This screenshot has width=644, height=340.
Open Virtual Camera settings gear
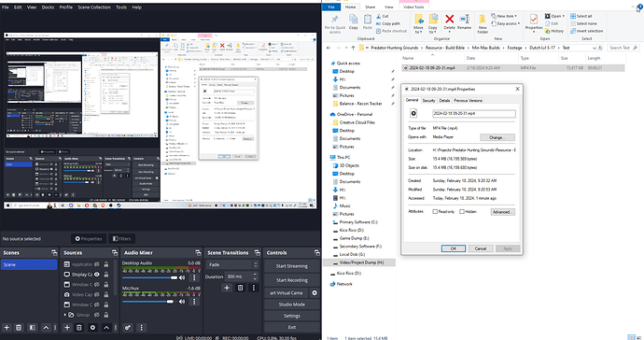pyautogui.click(x=315, y=292)
